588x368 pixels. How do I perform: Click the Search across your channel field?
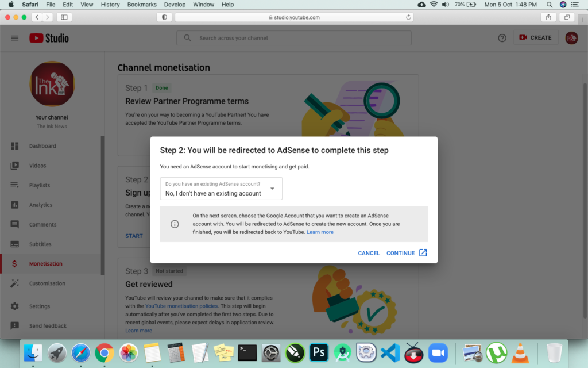pyautogui.click(x=294, y=38)
